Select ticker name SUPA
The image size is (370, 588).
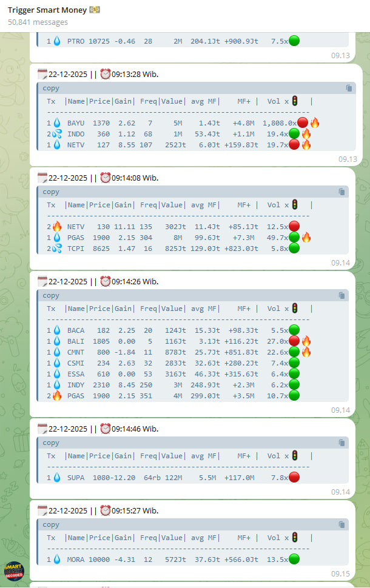point(76,478)
